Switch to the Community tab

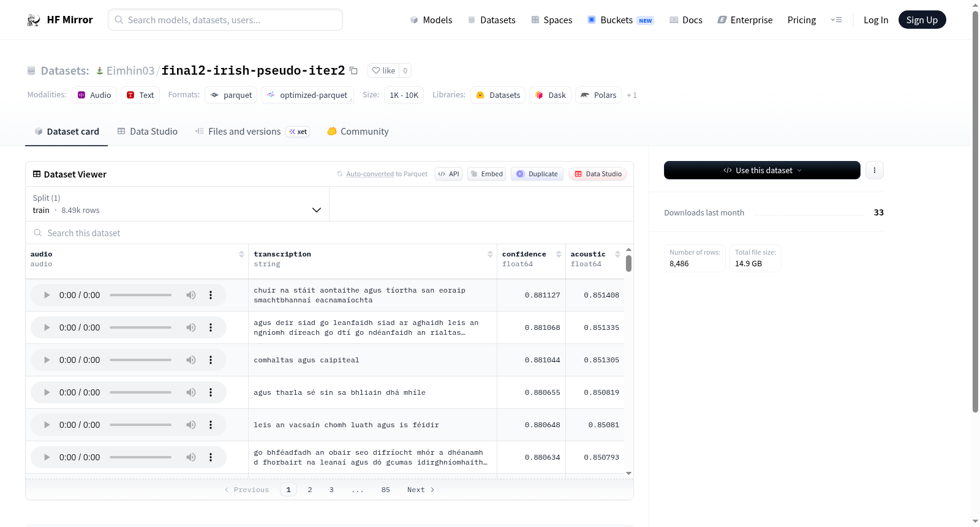click(x=358, y=132)
